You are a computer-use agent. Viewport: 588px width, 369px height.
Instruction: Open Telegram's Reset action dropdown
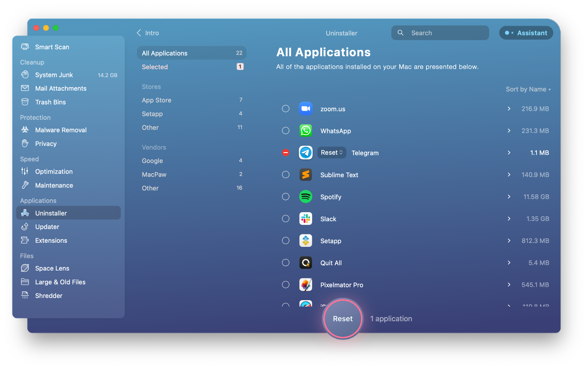tap(331, 153)
